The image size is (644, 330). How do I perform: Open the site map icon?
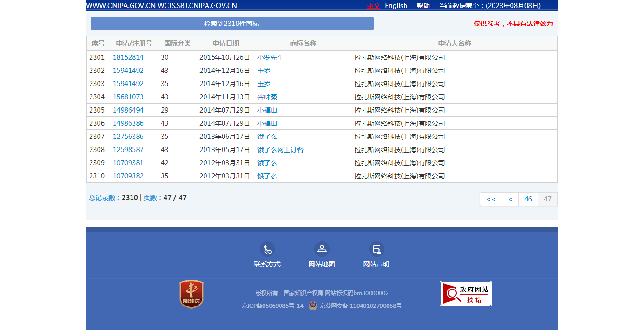click(322, 249)
